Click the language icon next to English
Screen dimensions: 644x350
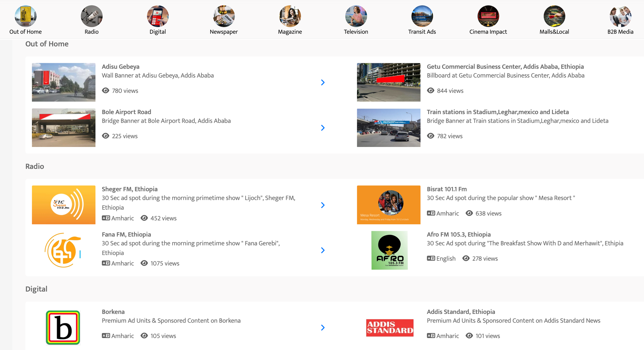(x=431, y=258)
